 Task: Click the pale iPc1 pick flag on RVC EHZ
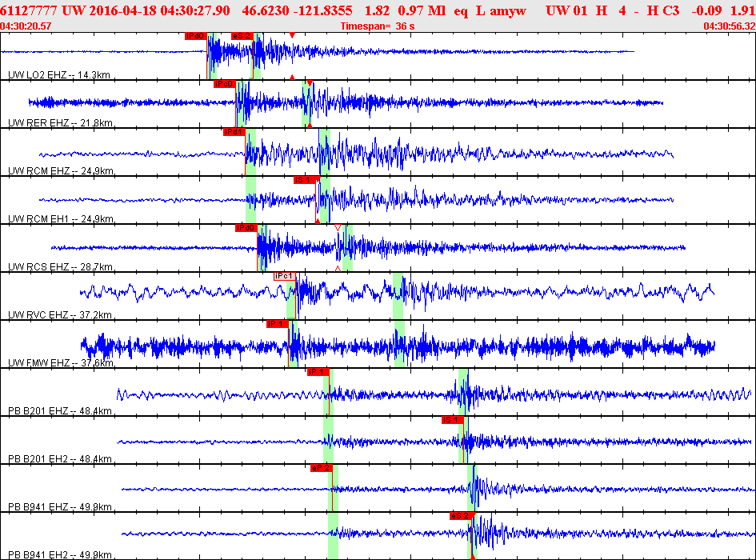point(285,276)
